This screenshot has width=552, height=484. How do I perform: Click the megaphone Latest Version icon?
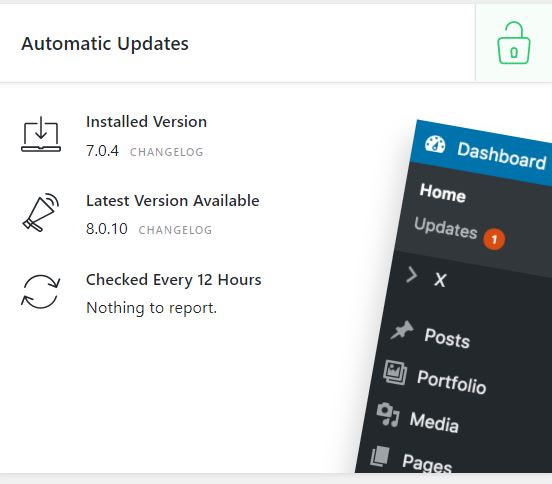click(x=40, y=212)
